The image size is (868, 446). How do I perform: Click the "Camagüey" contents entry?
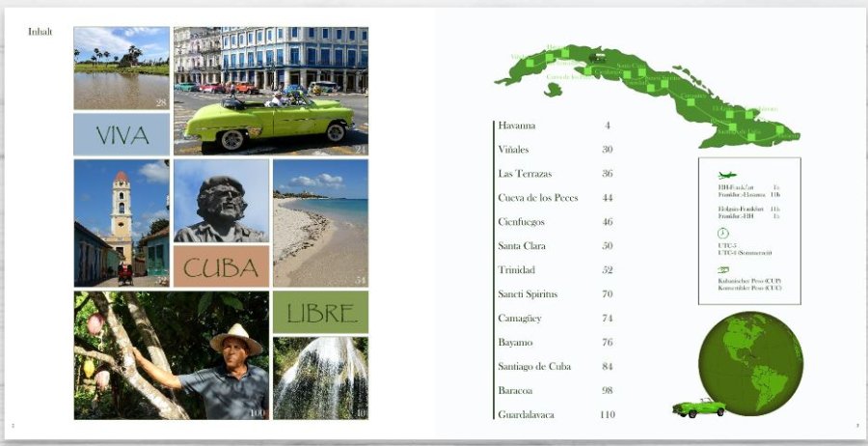tap(520, 319)
